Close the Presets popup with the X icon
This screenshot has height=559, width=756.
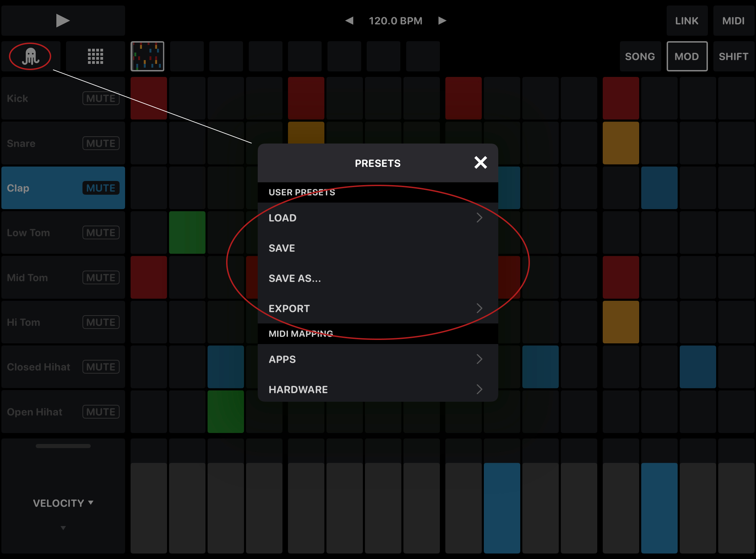click(480, 163)
